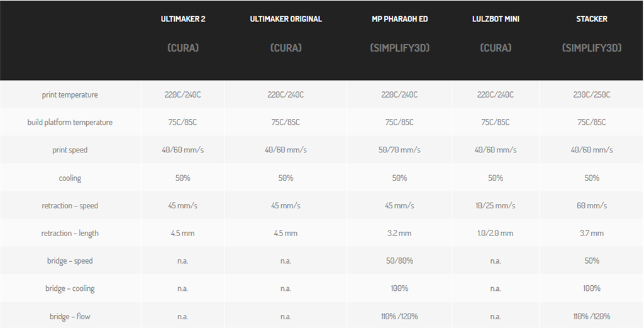The width and height of the screenshot is (644, 328).
Task: Click the print speed row label
Action: click(70, 150)
